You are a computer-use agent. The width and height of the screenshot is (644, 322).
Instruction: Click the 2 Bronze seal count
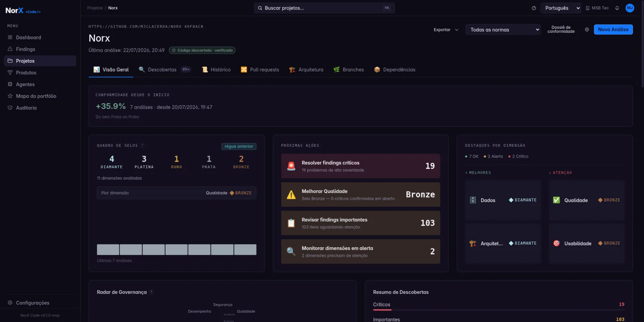click(x=241, y=162)
